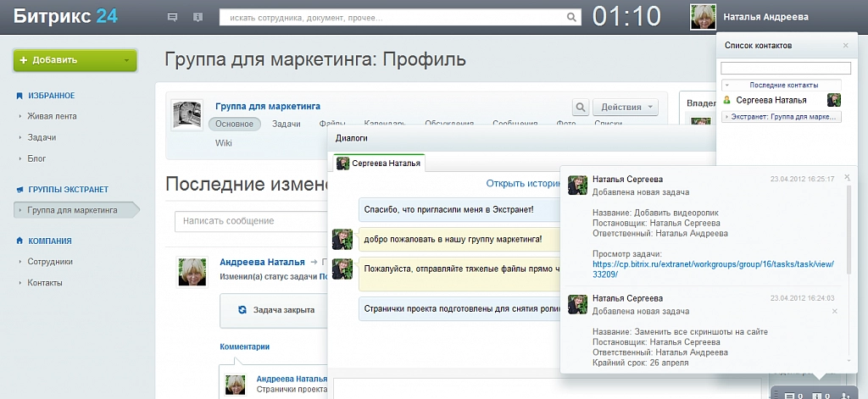Click the Задача закрыта status icon

[242, 310]
